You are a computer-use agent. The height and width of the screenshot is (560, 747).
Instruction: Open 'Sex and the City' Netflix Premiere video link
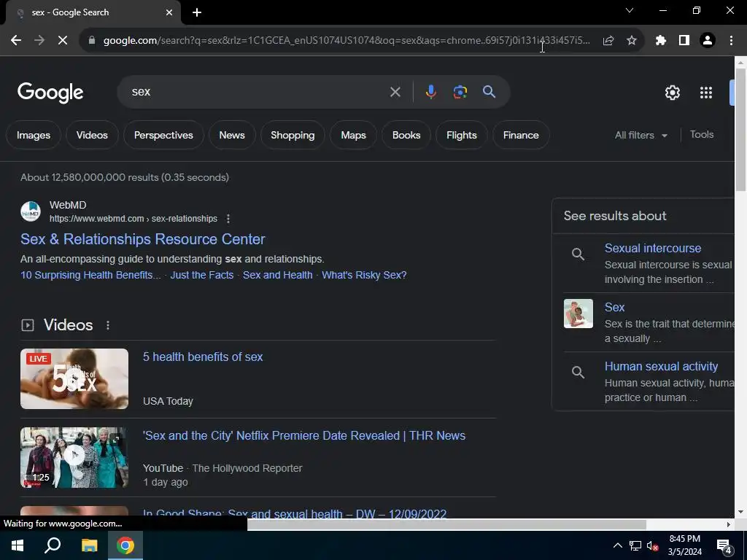point(304,436)
